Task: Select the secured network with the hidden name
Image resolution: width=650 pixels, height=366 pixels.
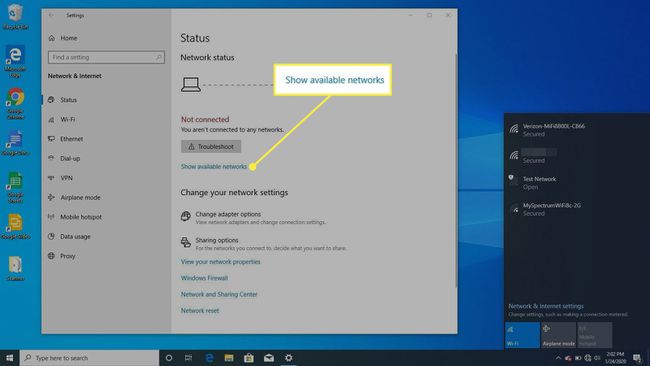Action: point(576,156)
